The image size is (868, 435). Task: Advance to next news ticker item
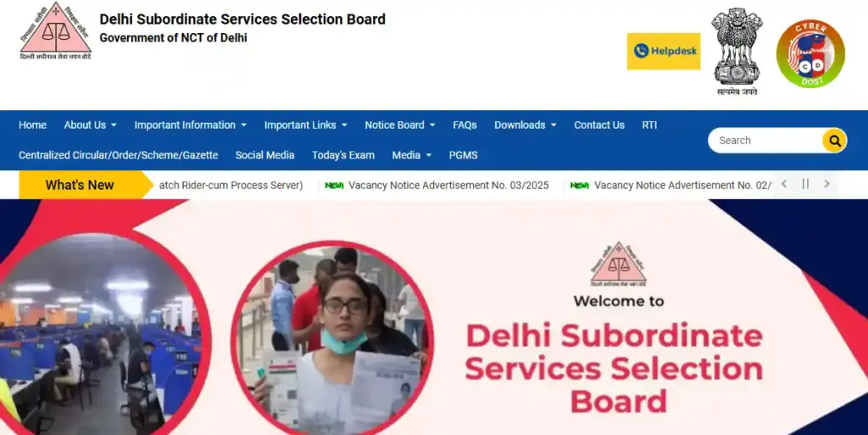[826, 184]
